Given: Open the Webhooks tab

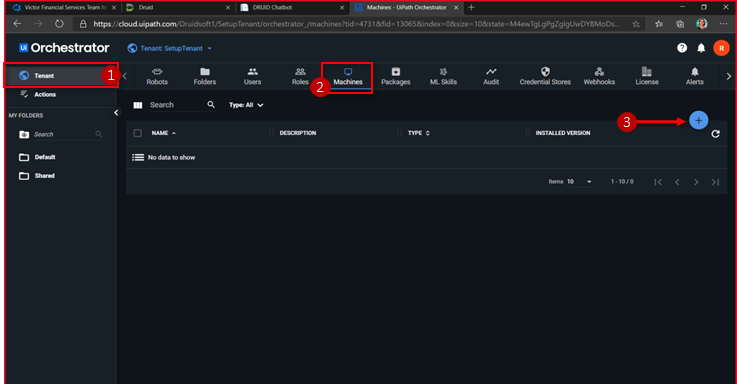Looking at the screenshot, I should tap(599, 76).
